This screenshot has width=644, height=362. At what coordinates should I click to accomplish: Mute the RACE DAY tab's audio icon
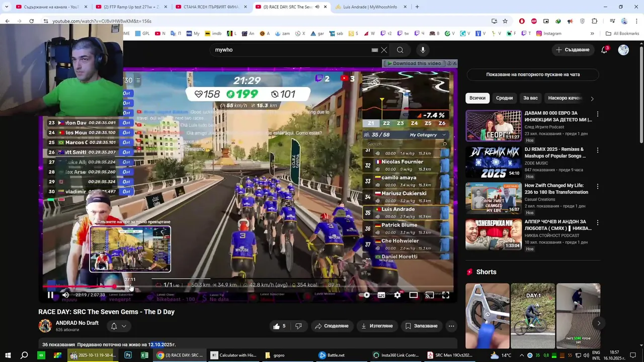pos(317,7)
